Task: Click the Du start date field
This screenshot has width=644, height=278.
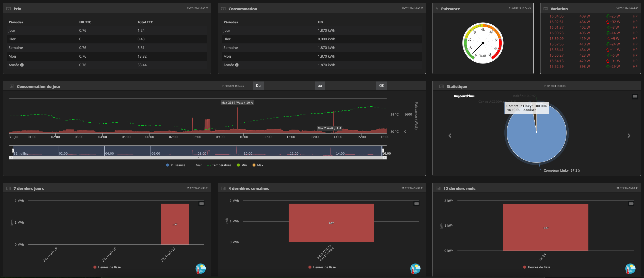Action: point(289,86)
